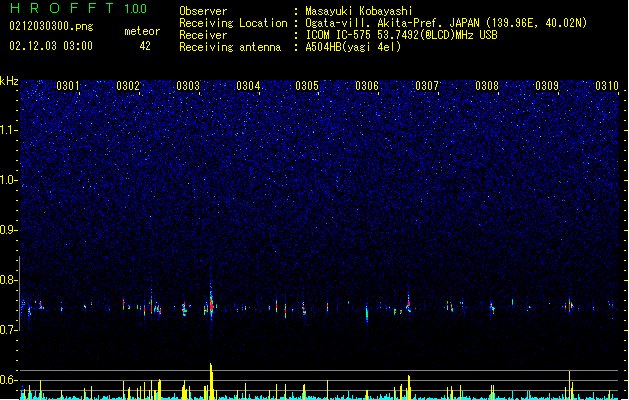Click the meteor echo just before 0307
629x400 pixels.
tap(408, 304)
